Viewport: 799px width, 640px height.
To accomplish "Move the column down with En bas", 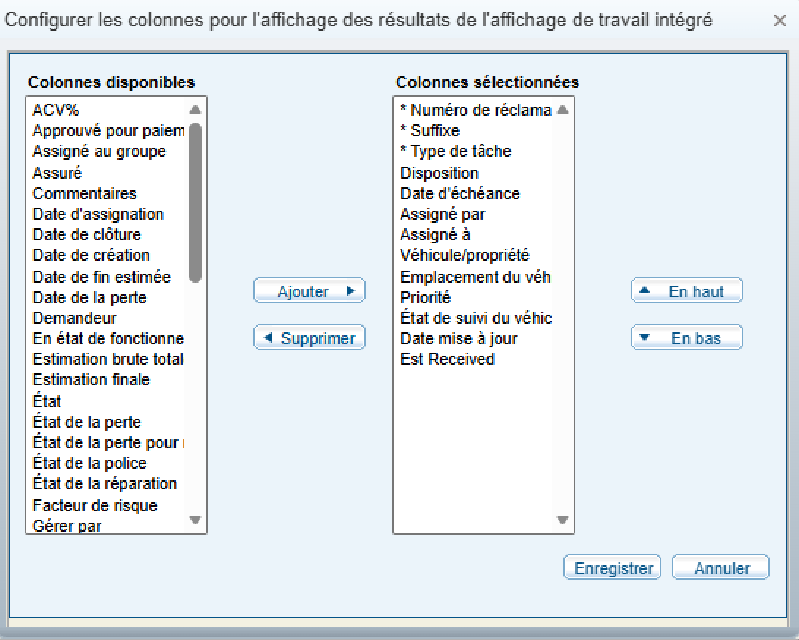I will (687, 338).
